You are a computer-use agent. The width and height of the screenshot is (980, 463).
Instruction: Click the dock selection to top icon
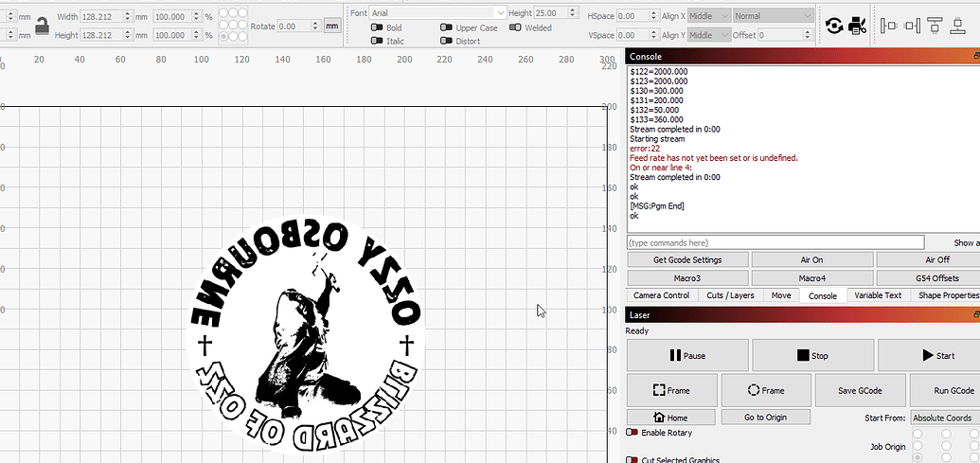[935, 26]
